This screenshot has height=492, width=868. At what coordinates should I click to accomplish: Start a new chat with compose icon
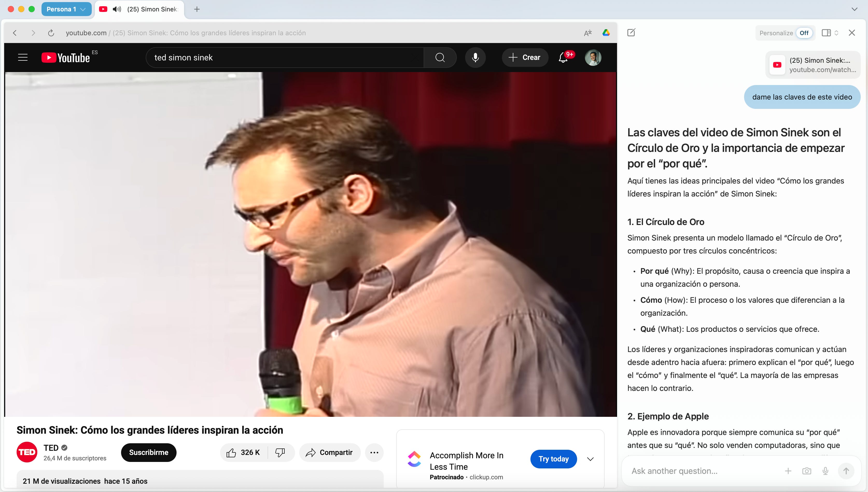coord(631,33)
